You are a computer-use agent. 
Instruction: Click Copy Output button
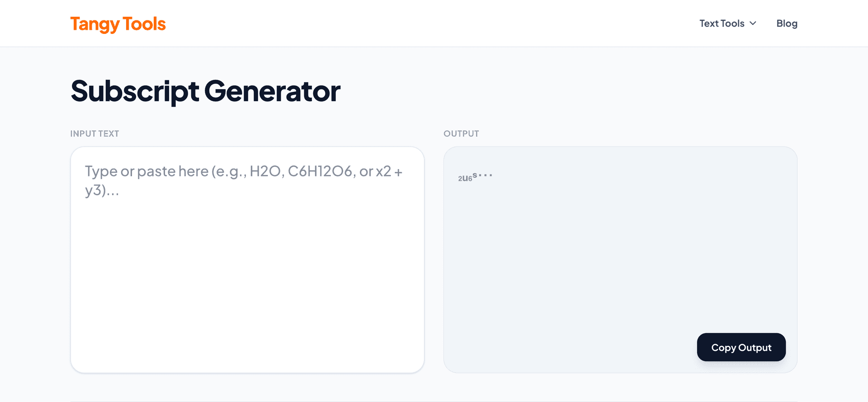pos(741,347)
